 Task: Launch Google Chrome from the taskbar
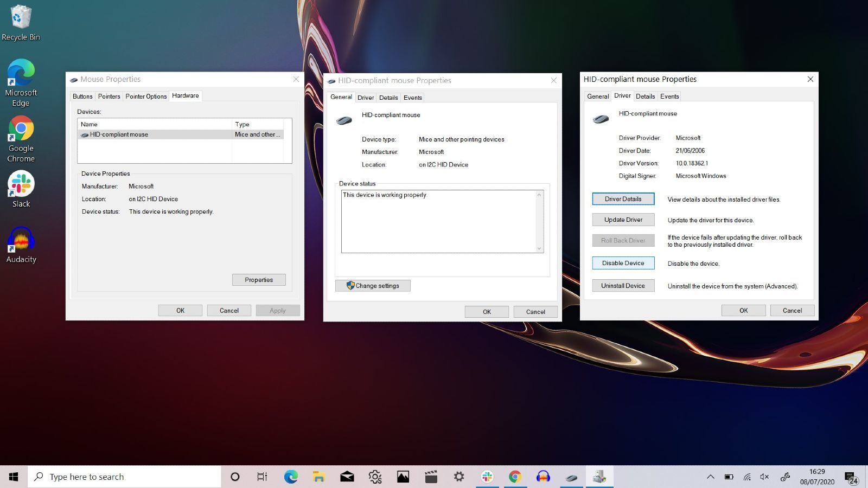pos(515,477)
